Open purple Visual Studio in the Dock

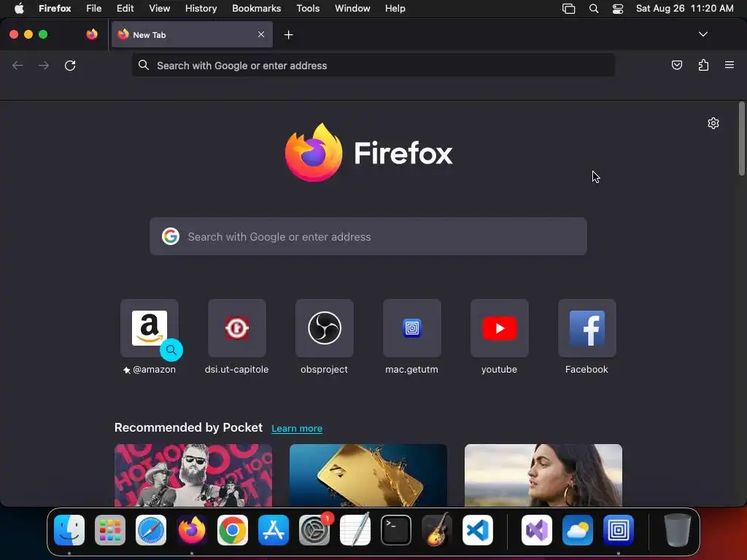[537, 530]
